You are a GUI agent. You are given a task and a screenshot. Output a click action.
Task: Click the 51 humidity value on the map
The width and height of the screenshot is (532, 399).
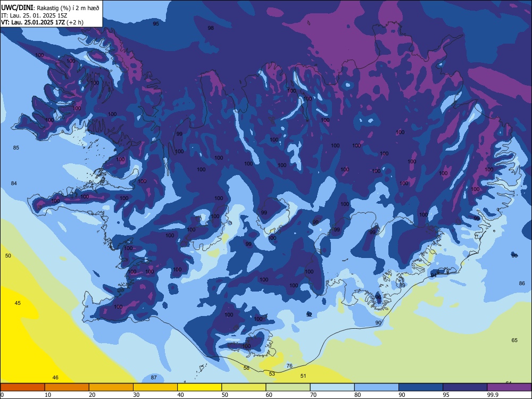click(303, 376)
